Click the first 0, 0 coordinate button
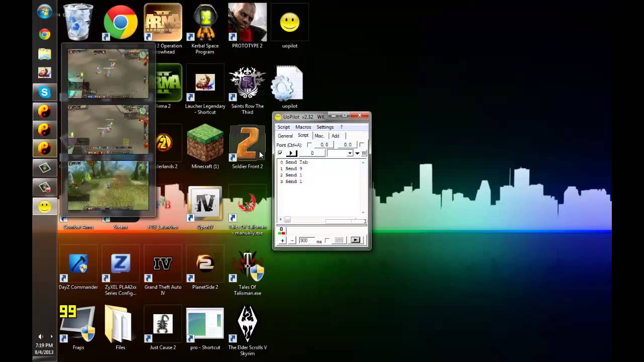The image size is (644, 362). 324,145
